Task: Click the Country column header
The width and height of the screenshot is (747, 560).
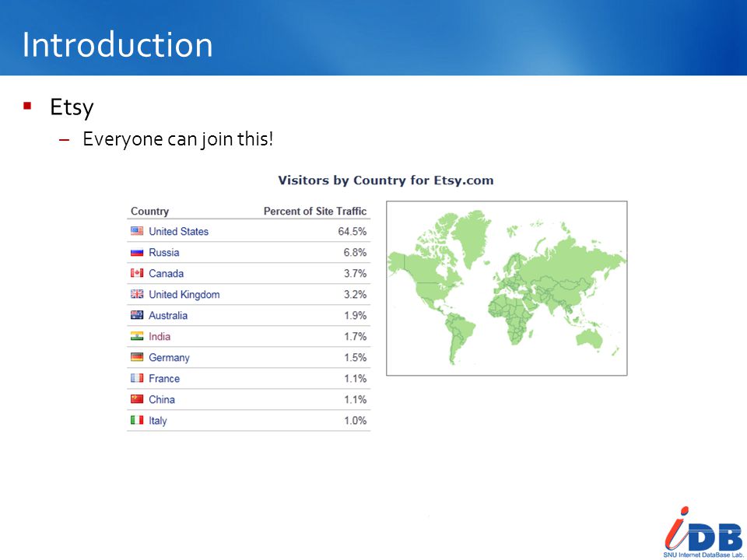Action: pyautogui.click(x=149, y=212)
